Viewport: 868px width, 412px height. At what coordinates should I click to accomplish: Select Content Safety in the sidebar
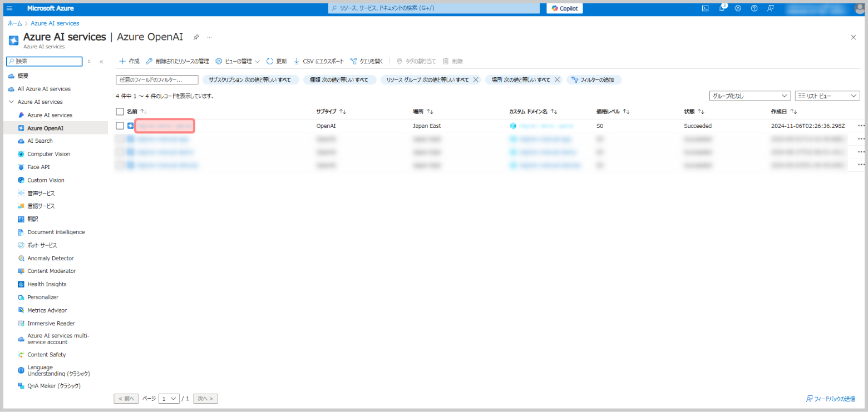click(46, 355)
